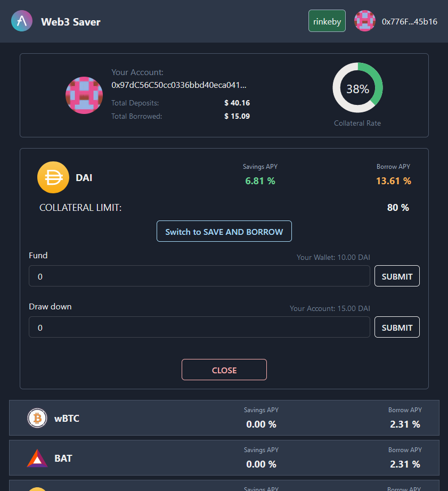Viewport: 448px width, 491px height.
Task: Open the rinkeby network selector
Action: pos(327,21)
